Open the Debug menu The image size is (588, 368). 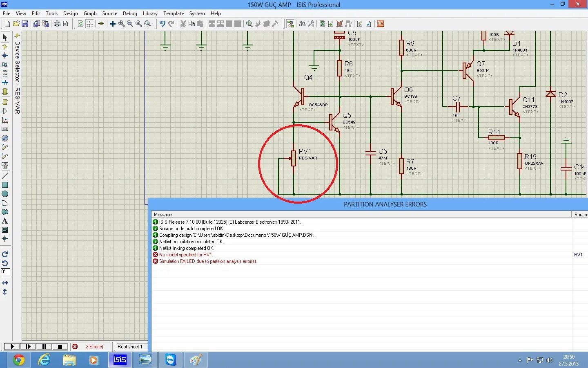pyautogui.click(x=130, y=13)
